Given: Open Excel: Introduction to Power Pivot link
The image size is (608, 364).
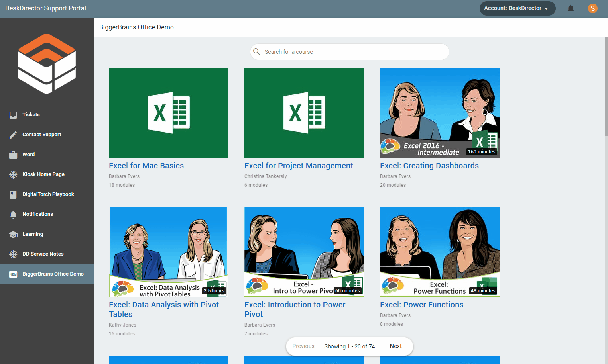Looking at the screenshot, I should (295, 309).
